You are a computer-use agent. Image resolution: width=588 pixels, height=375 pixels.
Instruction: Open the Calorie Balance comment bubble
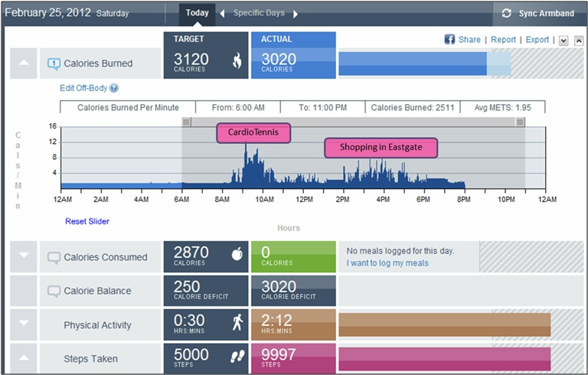[x=54, y=292]
